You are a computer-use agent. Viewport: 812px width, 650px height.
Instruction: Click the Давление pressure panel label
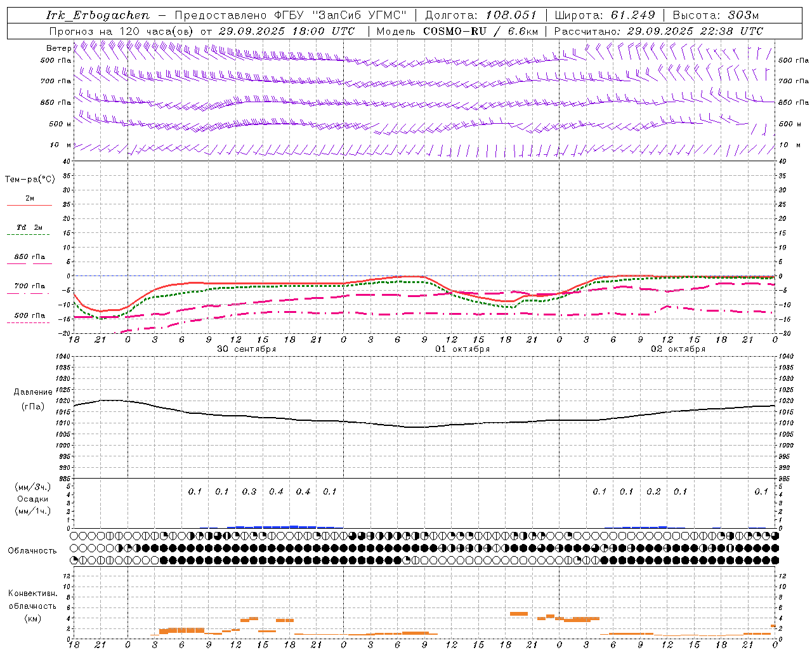pyautogui.click(x=33, y=392)
